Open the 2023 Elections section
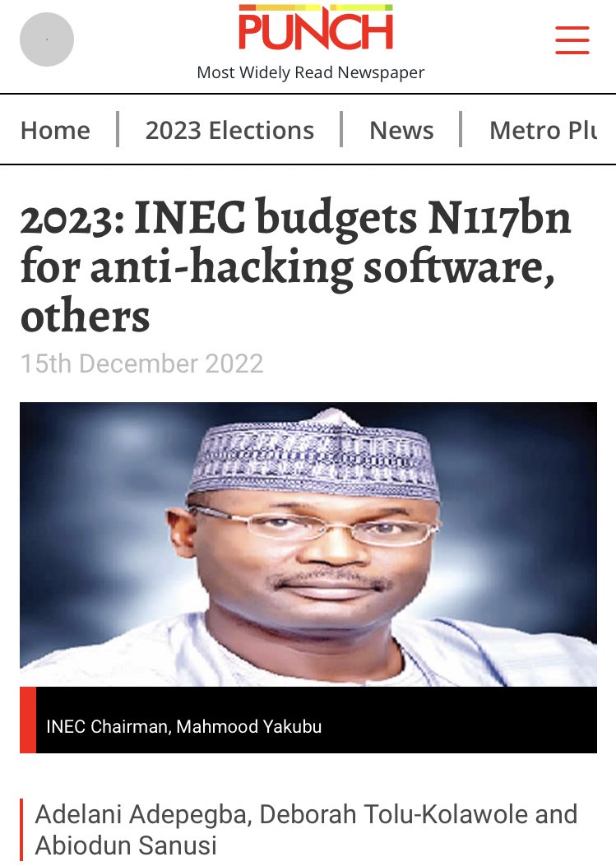The height and width of the screenshot is (866, 616). (229, 130)
